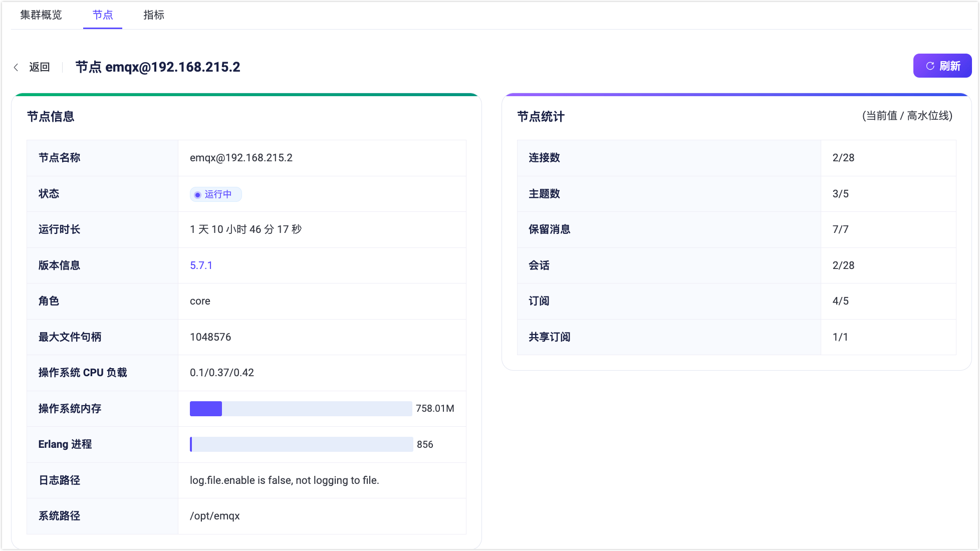The width and height of the screenshot is (980, 551).
Task: Click the refresh circular arrow icon
Action: click(930, 66)
